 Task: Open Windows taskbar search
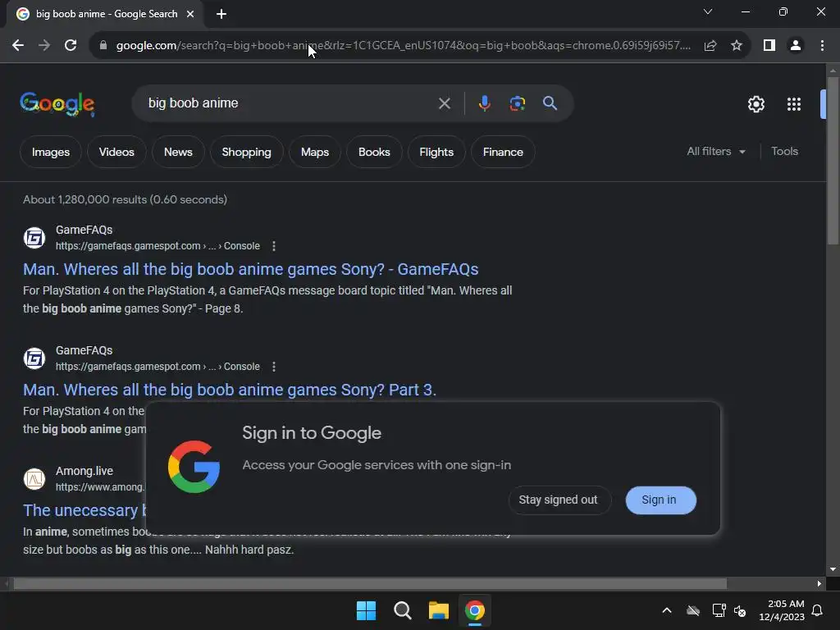(x=402, y=610)
